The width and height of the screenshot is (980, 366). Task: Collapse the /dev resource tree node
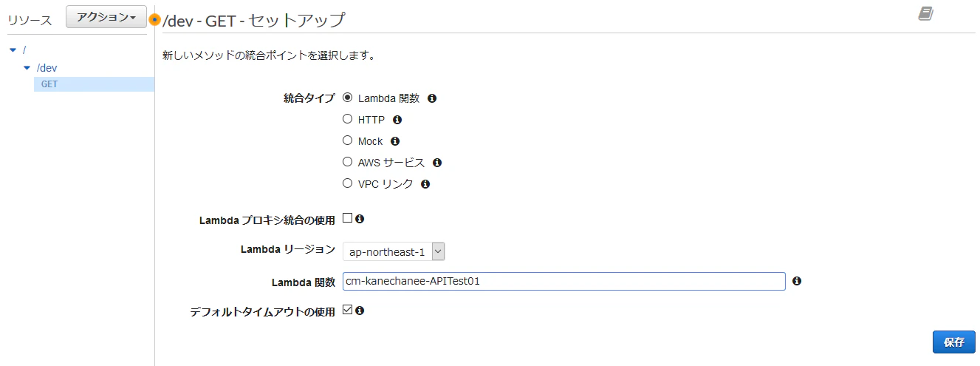27,68
